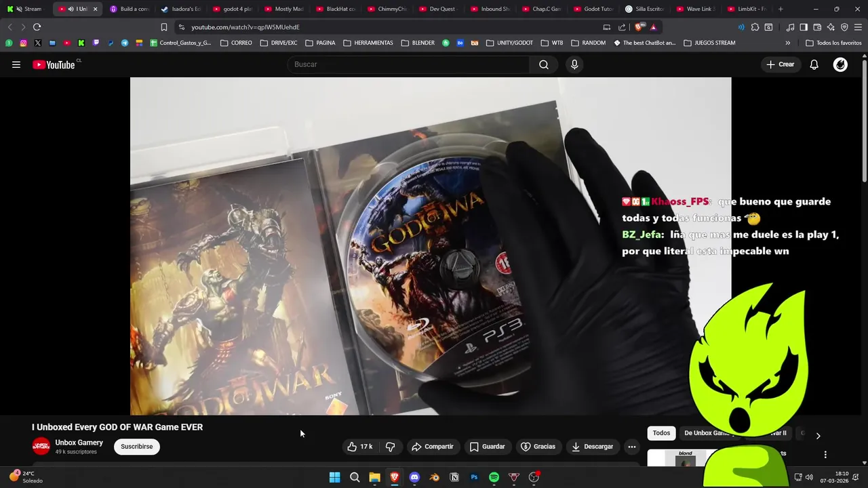Open the Todos los favoritos folder
This screenshot has width=868, height=488.
833,43
